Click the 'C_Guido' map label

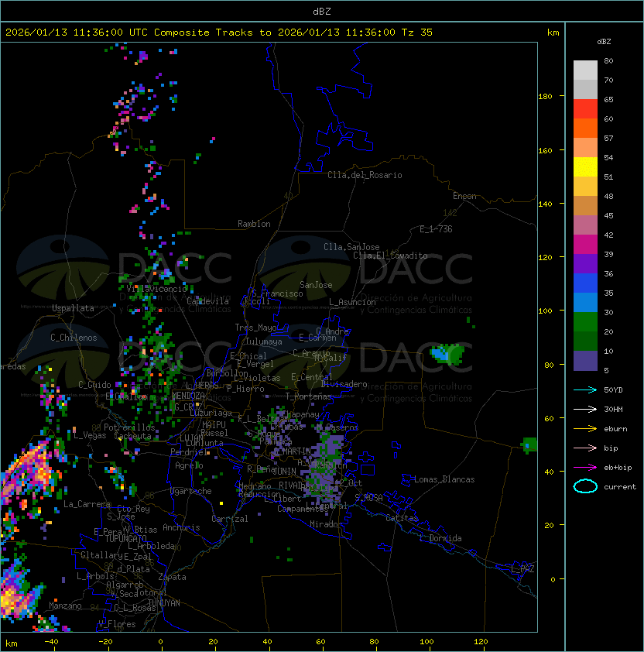point(94,385)
